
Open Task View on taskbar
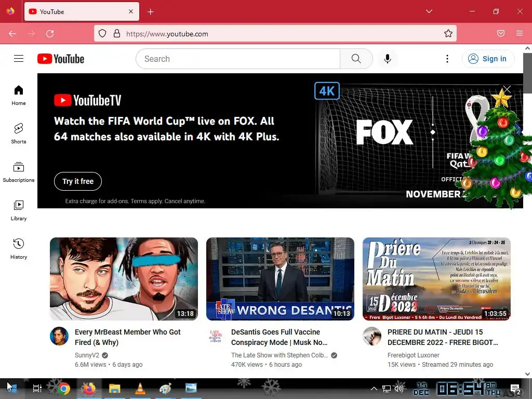tap(37, 389)
